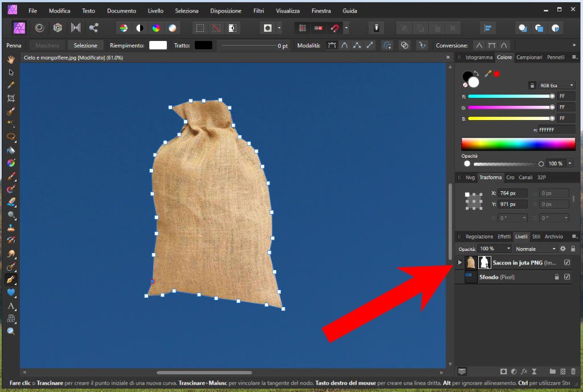Choose the artistic Text tool (A)
This screenshot has height=392, width=583.
point(11,306)
